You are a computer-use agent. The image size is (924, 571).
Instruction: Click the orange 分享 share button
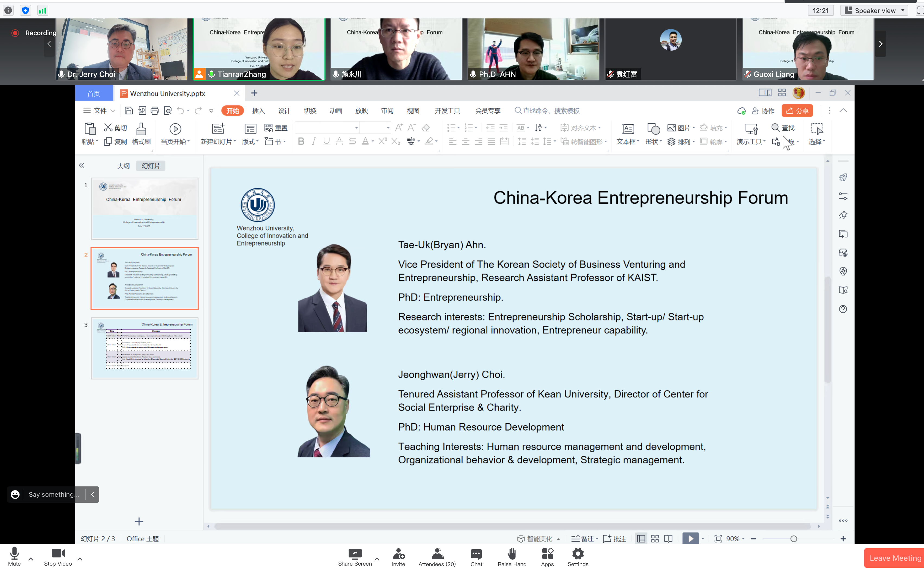[x=797, y=111]
